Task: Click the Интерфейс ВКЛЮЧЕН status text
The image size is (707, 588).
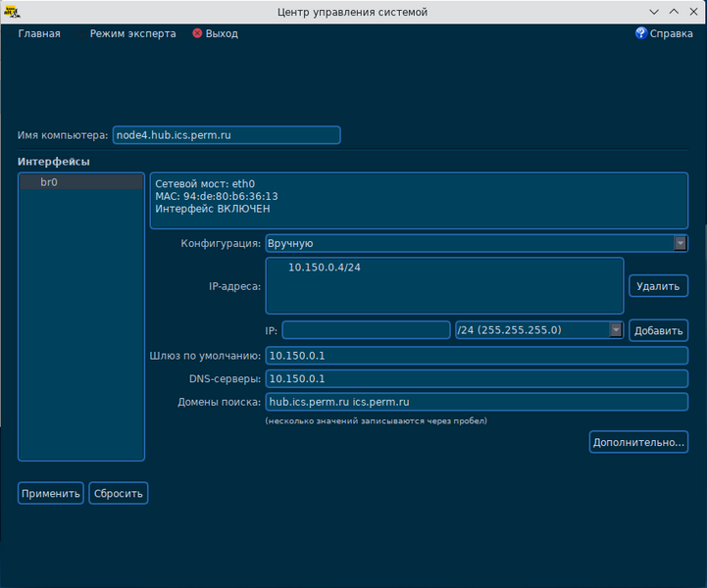Action: [213, 209]
